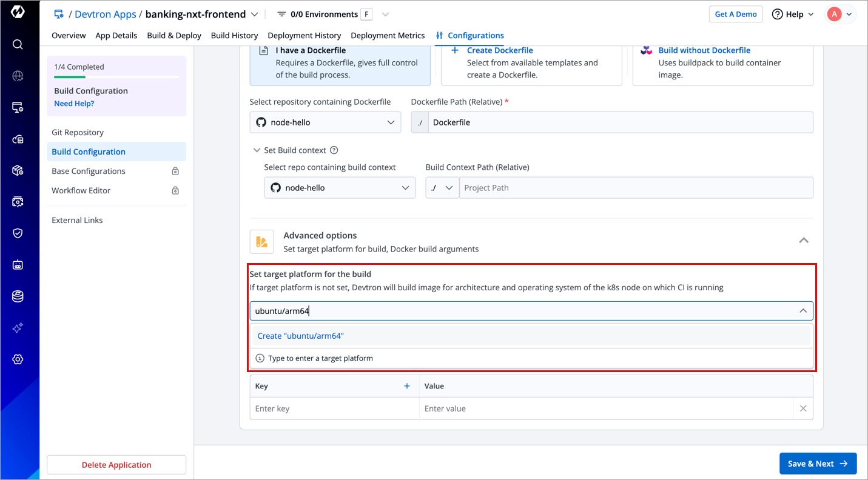Open the user avatar profile menu
Image resolution: width=868 pixels, height=480 pixels.
pos(840,15)
